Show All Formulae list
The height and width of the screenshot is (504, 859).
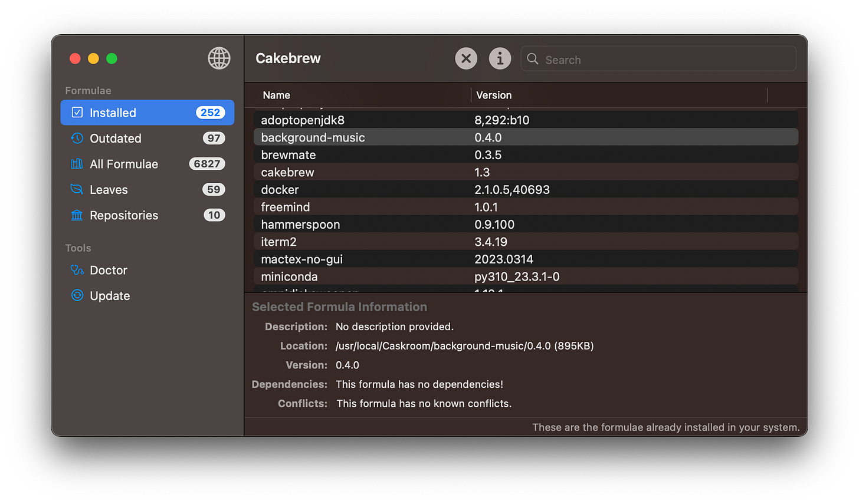147,164
